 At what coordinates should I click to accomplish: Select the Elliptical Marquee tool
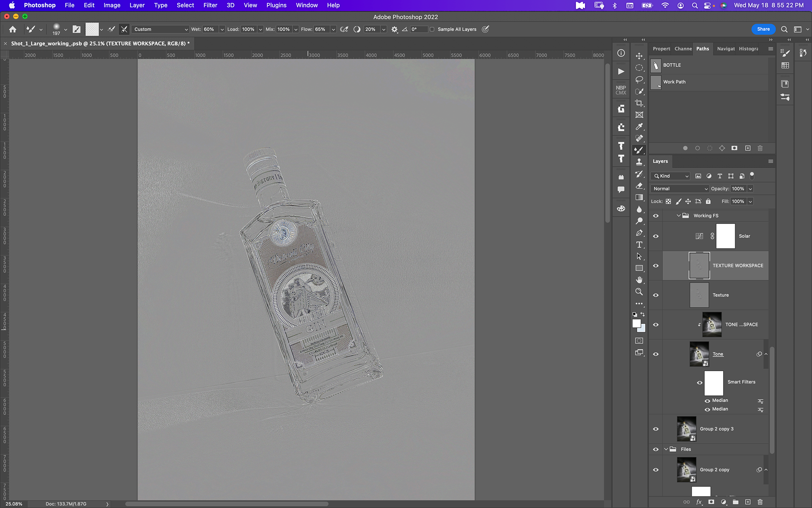[x=639, y=68]
